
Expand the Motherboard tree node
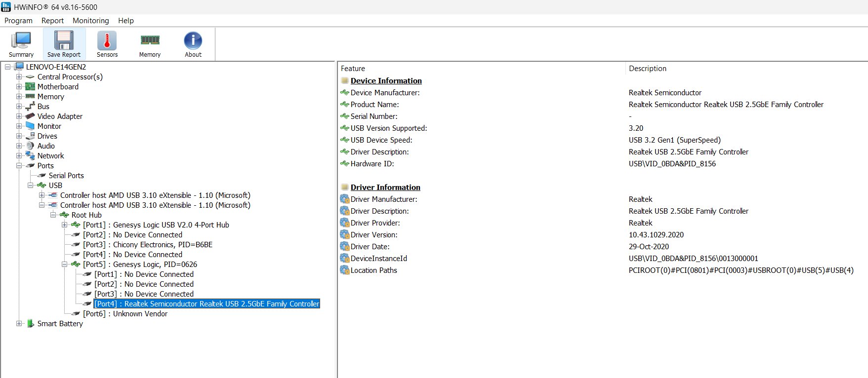[x=19, y=86]
